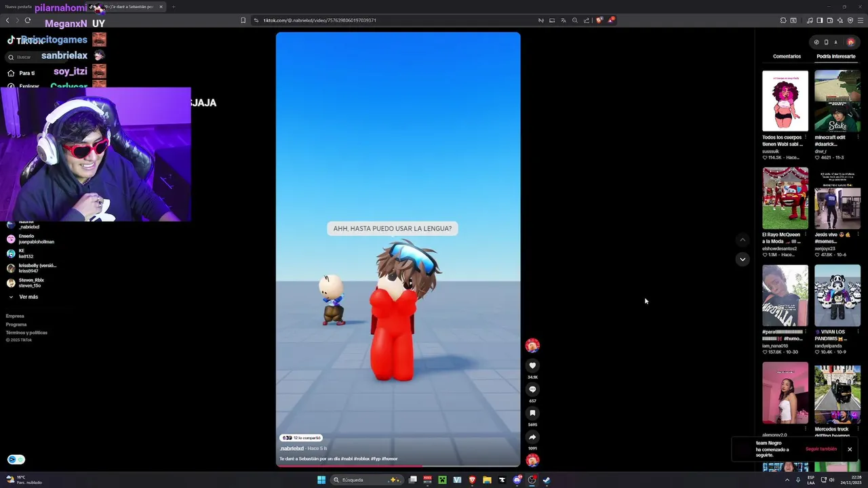
Task: Open zoom magnifier icon in address bar
Action: pos(575,20)
